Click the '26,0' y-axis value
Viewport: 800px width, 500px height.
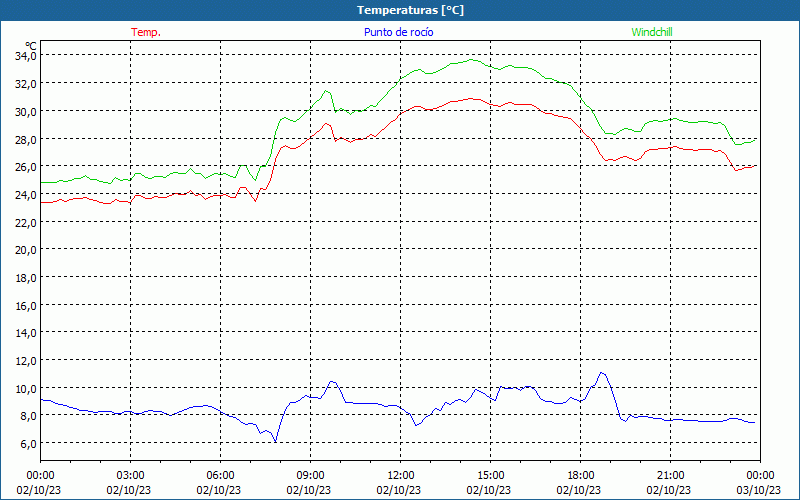point(26,167)
